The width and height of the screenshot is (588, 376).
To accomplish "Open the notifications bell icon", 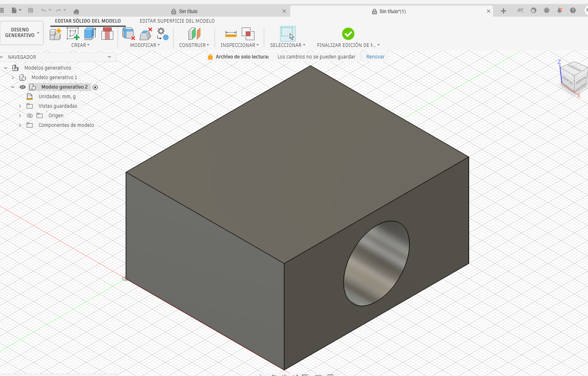I will (560, 11).
